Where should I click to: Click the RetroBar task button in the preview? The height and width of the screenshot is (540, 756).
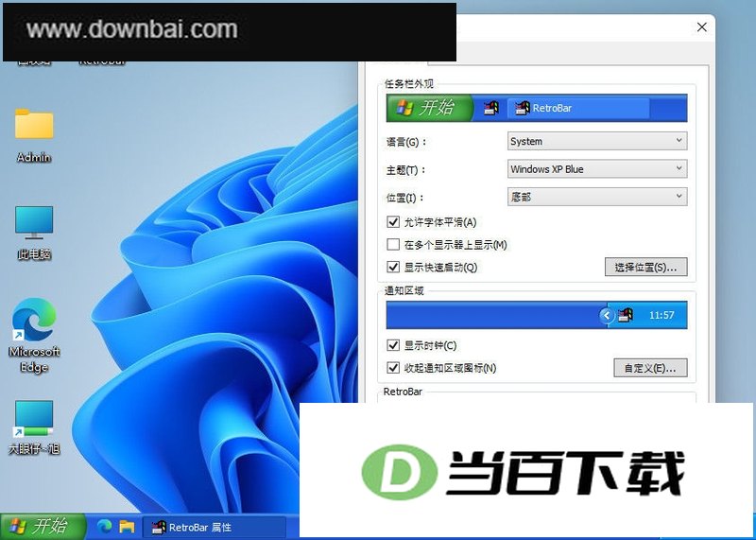(578, 108)
